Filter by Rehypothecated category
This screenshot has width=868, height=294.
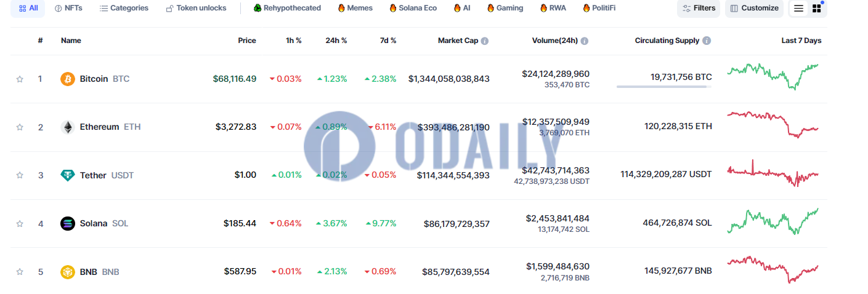[287, 8]
